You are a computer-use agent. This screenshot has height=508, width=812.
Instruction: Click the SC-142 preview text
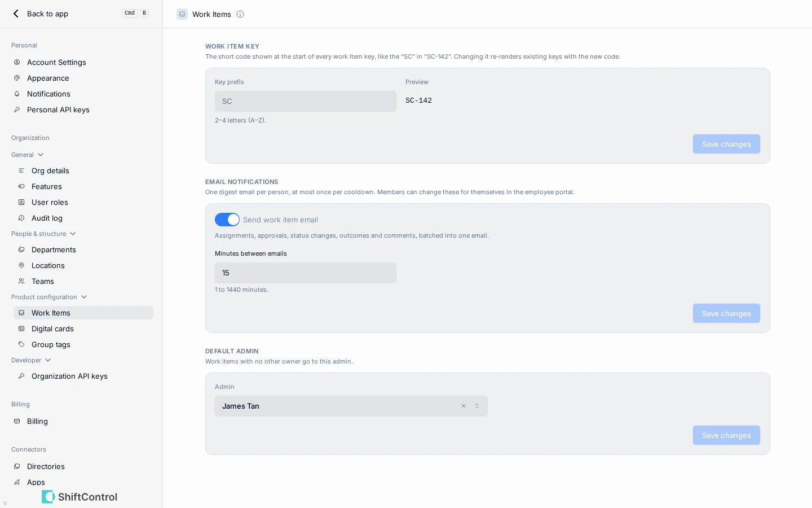[418, 100]
